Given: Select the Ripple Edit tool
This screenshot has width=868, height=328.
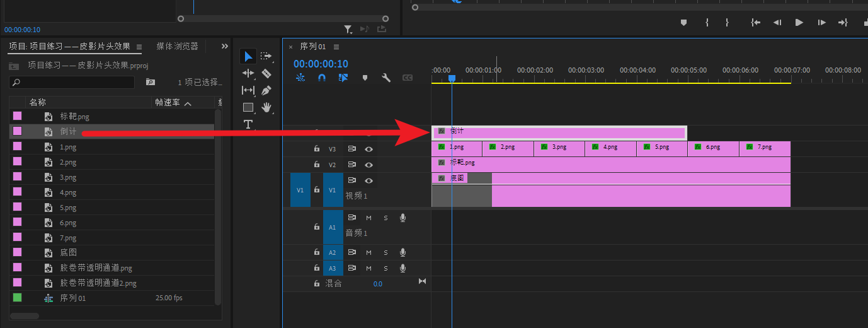Looking at the screenshot, I should [248, 73].
